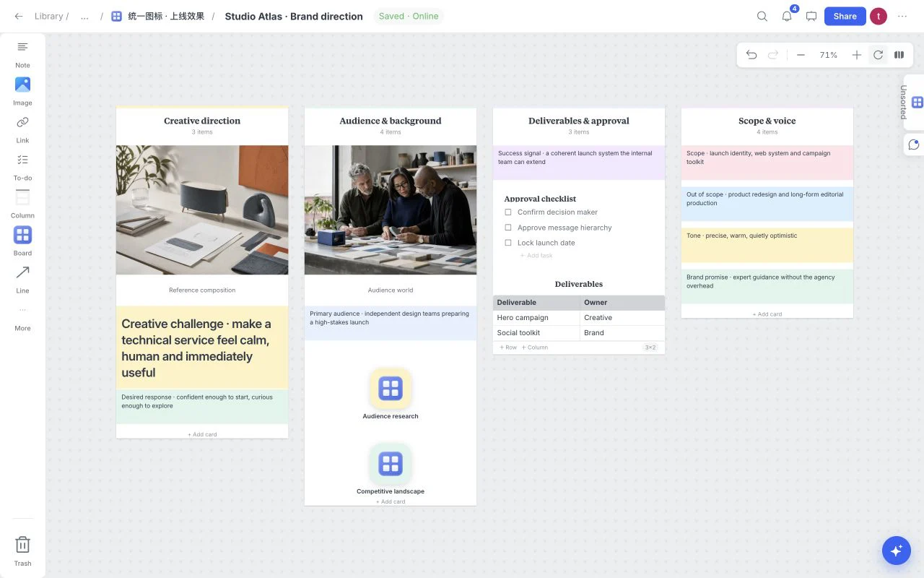Open the header overflow menu
This screenshot has width=924, height=578.
click(x=902, y=16)
